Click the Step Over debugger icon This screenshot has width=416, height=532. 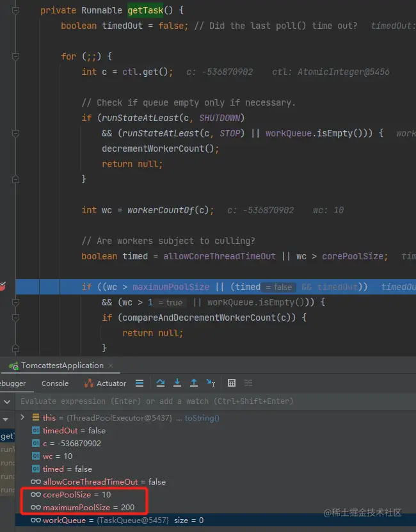coord(161,383)
